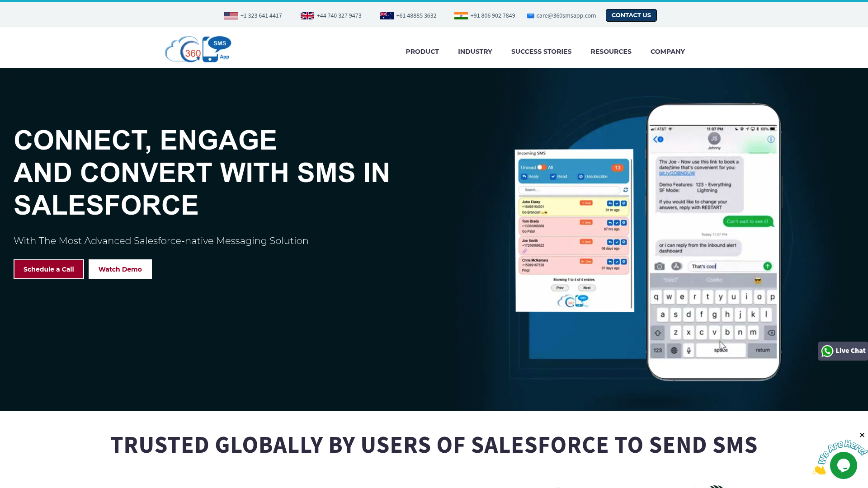
Task: Click the India flag icon
Action: tap(461, 16)
